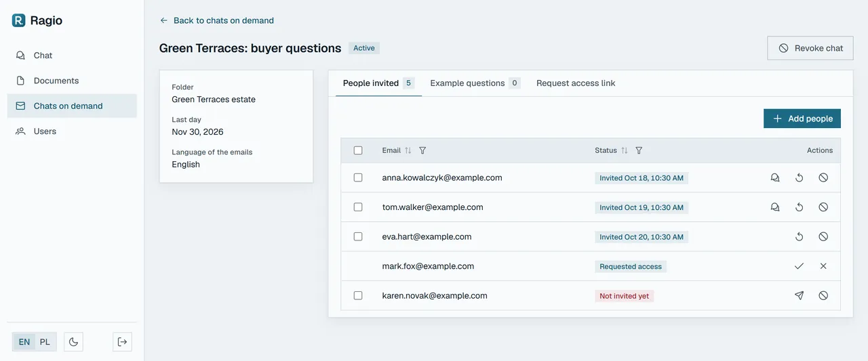Resend invitation to eva.hart@example.com
Image resolution: width=868 pixels, height=361 pixels.
click(800, 237)
